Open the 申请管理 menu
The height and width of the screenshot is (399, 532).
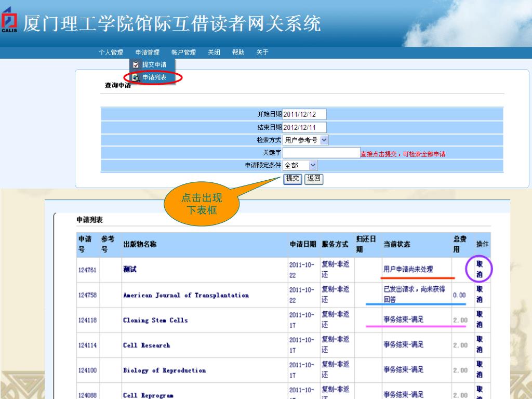coord(147,52)
